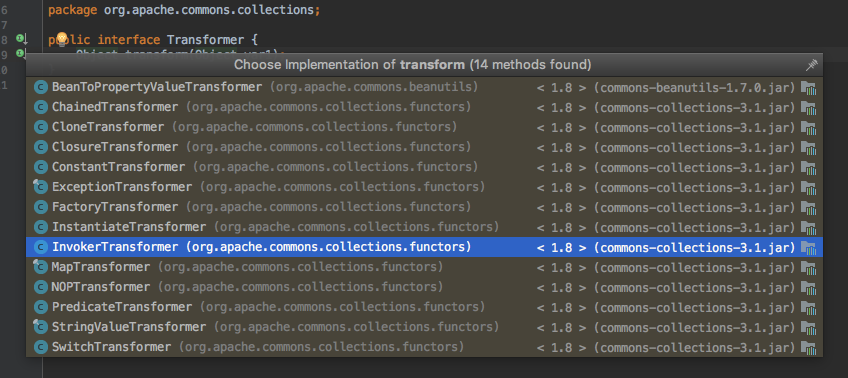Click class icon of InvokerTransformer
The width and height of the screenshot is (848, 378).
(41, 247)
